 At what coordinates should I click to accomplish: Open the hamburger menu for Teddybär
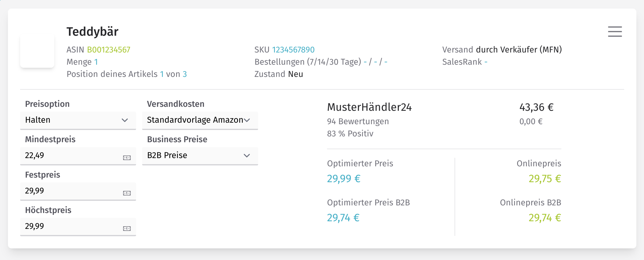[x=615, y=31]
